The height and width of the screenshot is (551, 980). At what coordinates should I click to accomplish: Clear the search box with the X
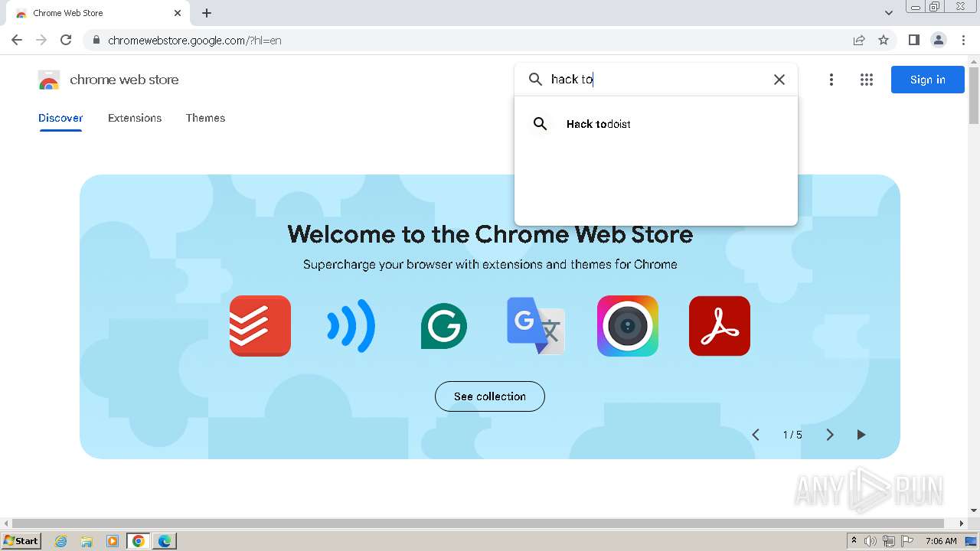[x=779, y=80]
